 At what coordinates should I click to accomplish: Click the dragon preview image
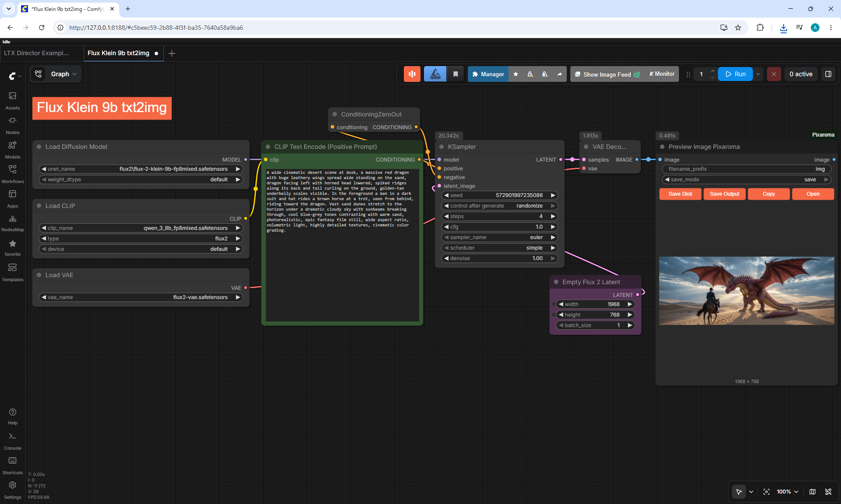tap(746, 291)
